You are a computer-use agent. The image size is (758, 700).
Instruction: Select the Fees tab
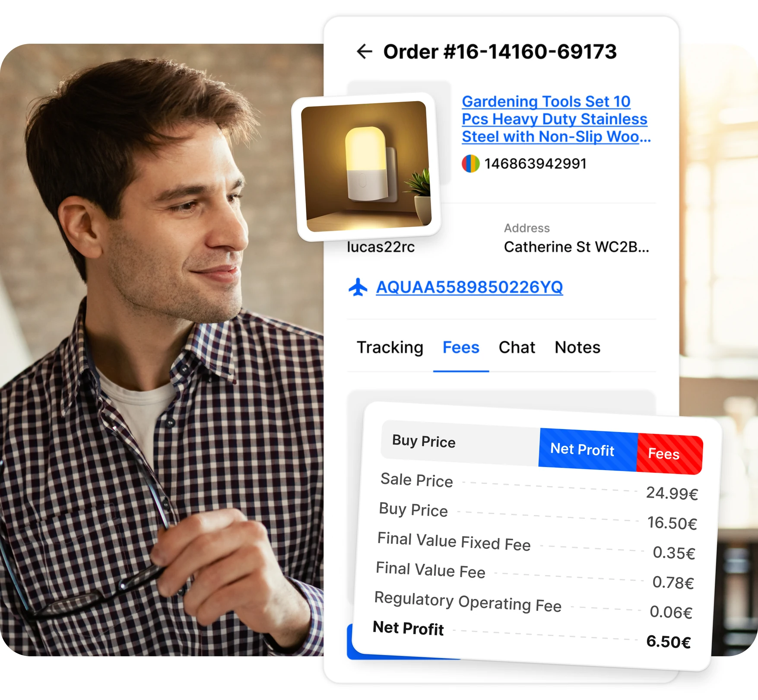[x=461, y=347]
